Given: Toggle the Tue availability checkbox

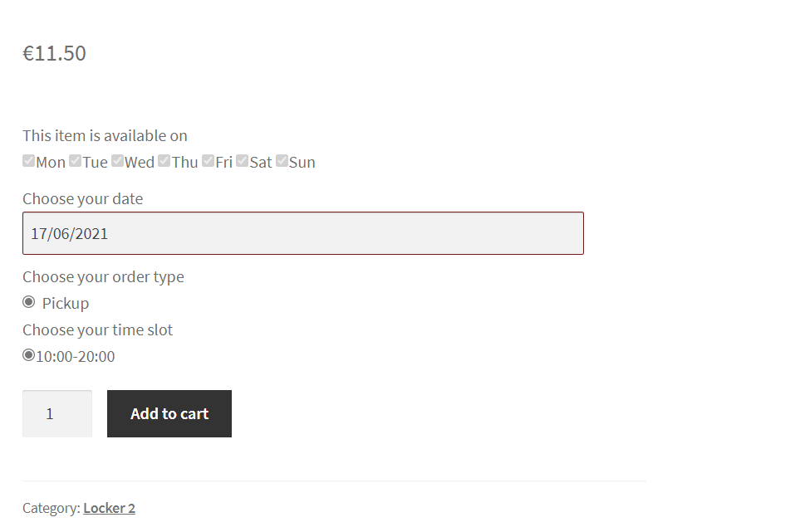Looking at the screenshot, I should click(75, 161).
